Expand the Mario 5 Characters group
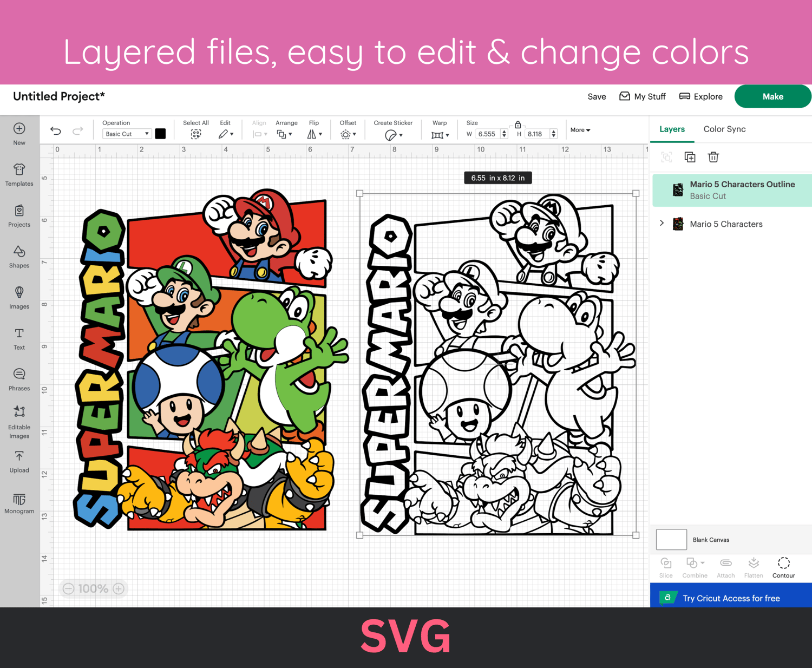 click(x=662, y=224)
